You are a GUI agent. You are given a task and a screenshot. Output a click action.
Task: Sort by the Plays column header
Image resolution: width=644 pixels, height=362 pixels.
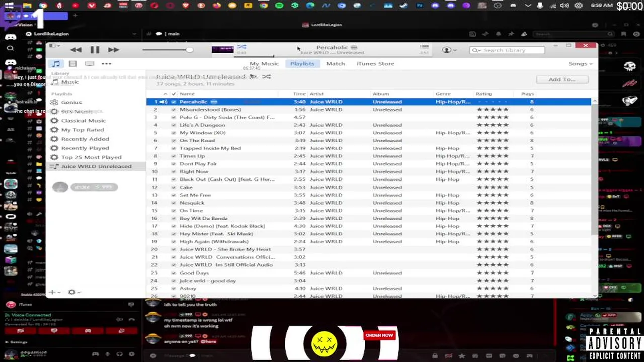pos(527,94)
